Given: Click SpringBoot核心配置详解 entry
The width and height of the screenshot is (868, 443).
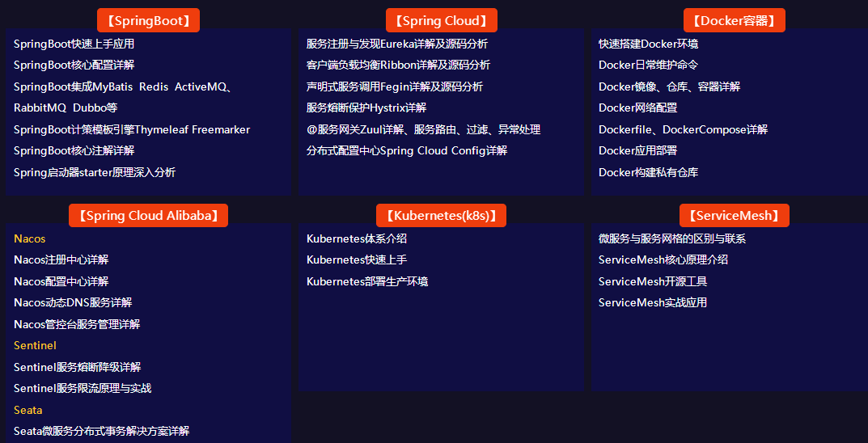Looking at the screenshot, I should tap(74, 65).
